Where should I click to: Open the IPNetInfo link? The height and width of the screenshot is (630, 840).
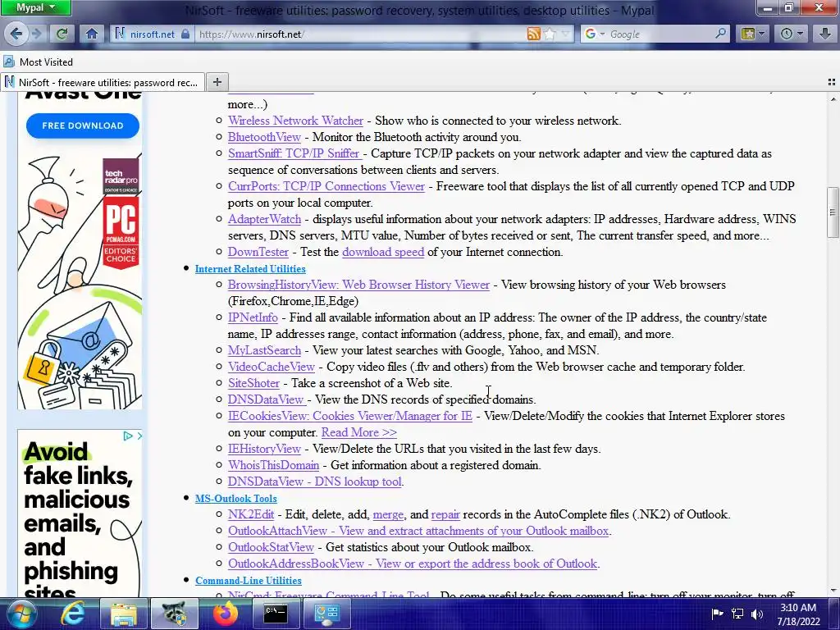(x=253, y=317)
